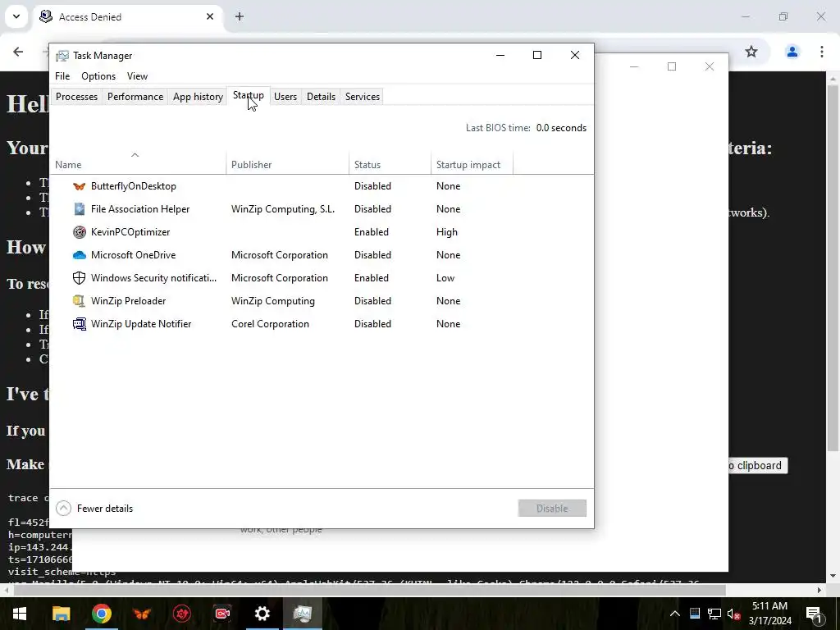
Task: Click the ButterflyOnDesktop butterfly icon in the startup list
Action: pos(80,186)
